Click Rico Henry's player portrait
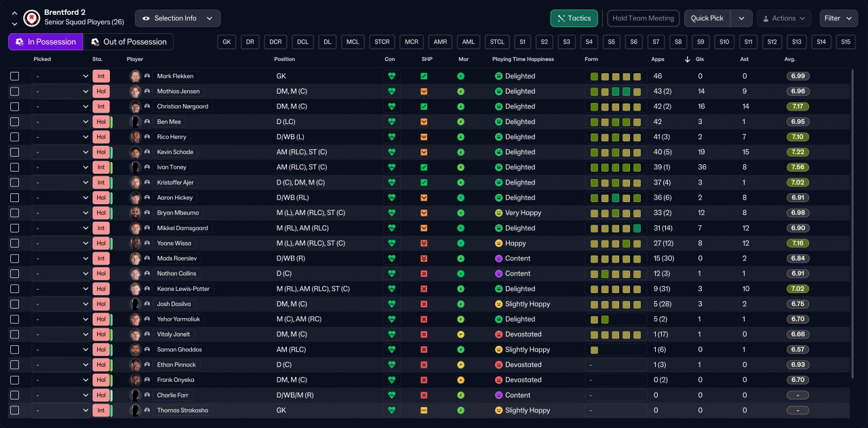 [x=136, y=137]
